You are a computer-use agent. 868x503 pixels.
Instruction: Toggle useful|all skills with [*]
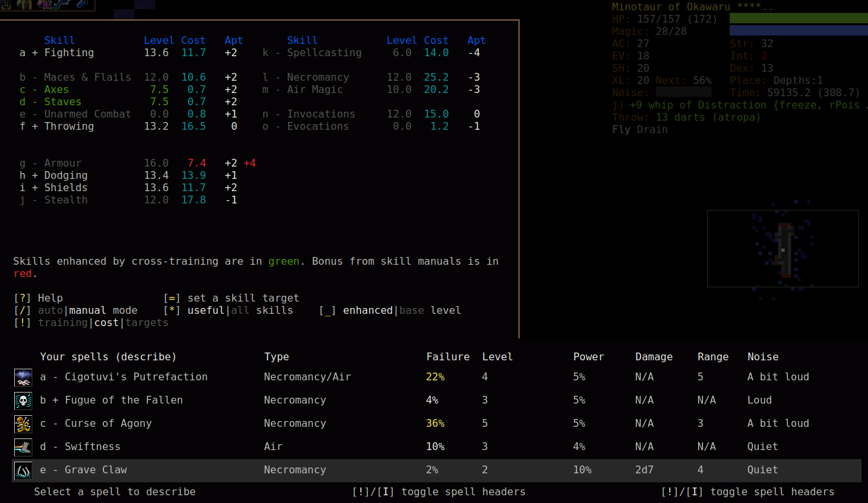point(228,311)
